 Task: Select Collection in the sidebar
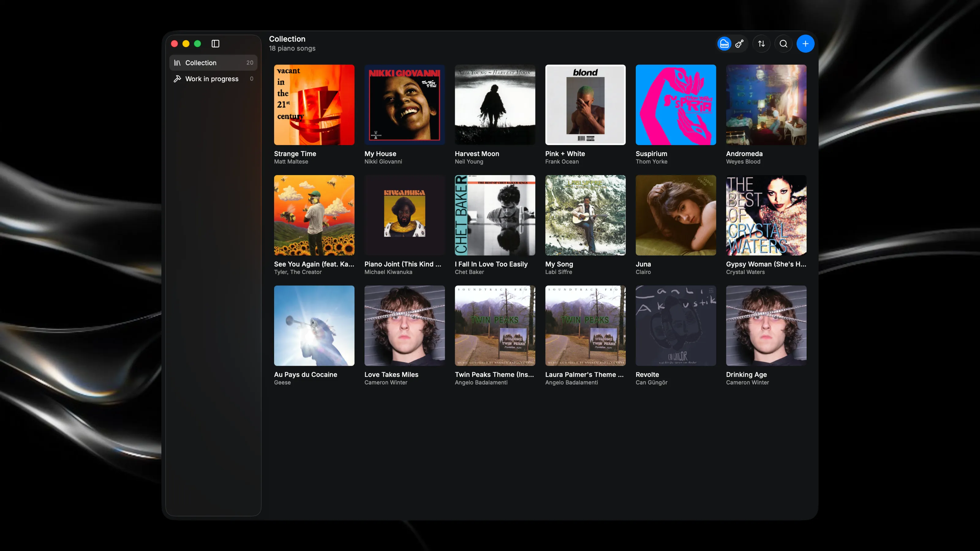pyautogui.click(x=213, y=63)
